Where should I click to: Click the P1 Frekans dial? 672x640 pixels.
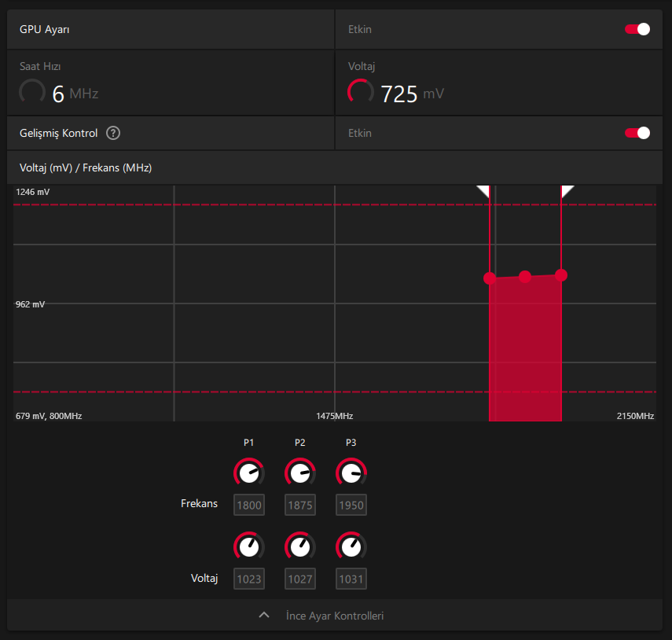click(249, 473)
